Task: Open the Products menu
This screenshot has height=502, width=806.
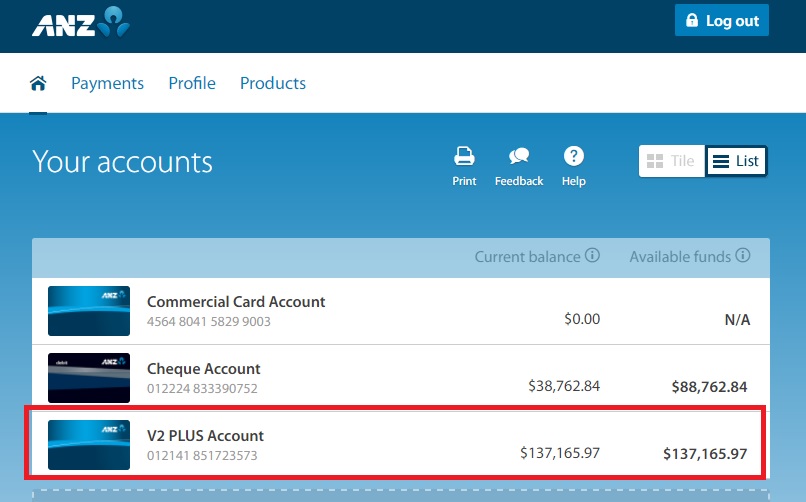Action: tap(273, 83)
